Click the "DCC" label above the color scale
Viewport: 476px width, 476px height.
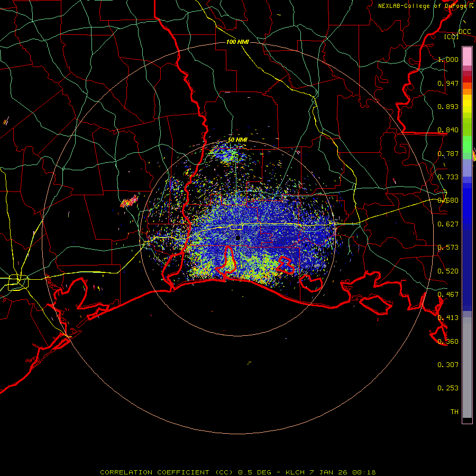464,32
